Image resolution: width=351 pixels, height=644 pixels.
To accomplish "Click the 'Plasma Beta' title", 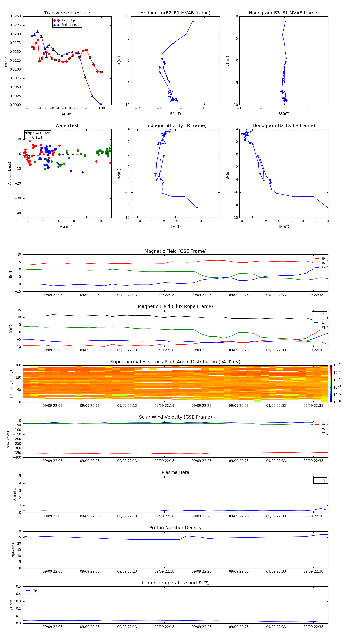I will pyautogui.click(x=175, y=472).
